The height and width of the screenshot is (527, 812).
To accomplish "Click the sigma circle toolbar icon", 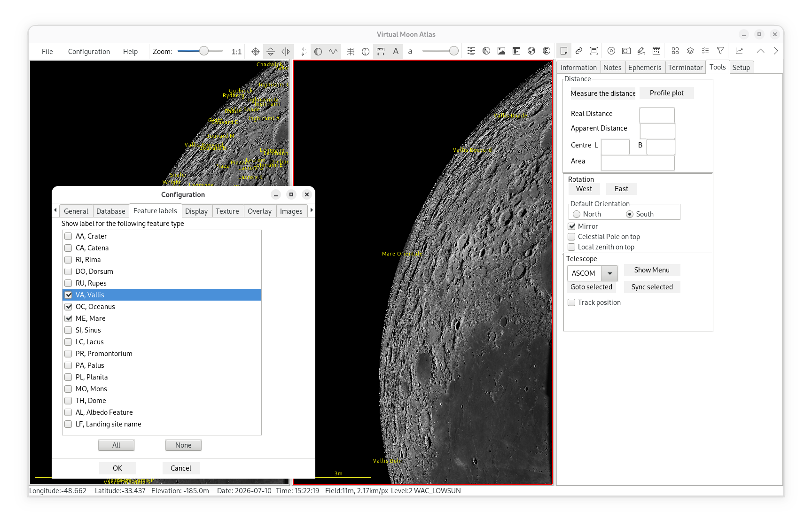I will (547, 51).
